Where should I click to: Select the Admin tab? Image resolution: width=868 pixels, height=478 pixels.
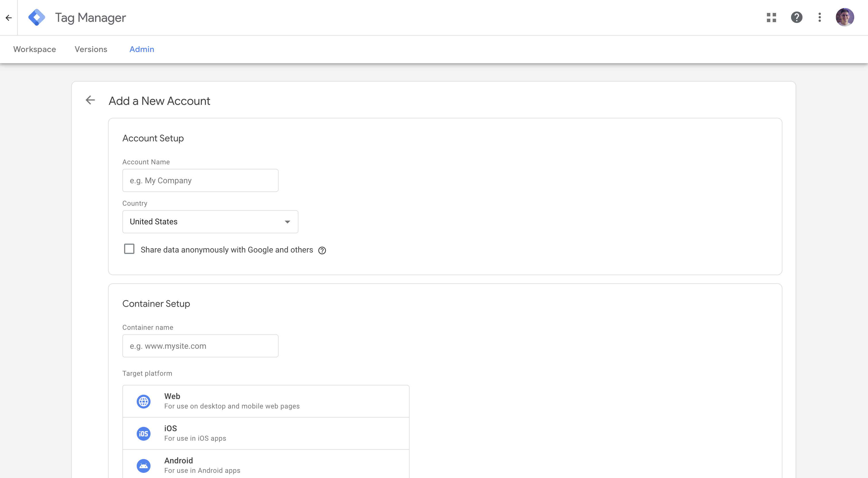[142, 49]
